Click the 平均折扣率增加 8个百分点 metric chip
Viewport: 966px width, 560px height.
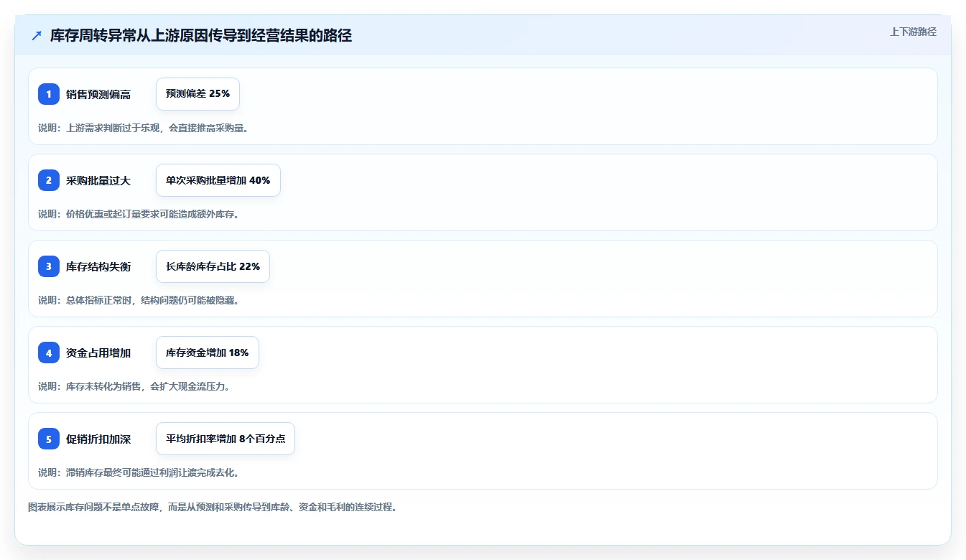tap(226, 439)
